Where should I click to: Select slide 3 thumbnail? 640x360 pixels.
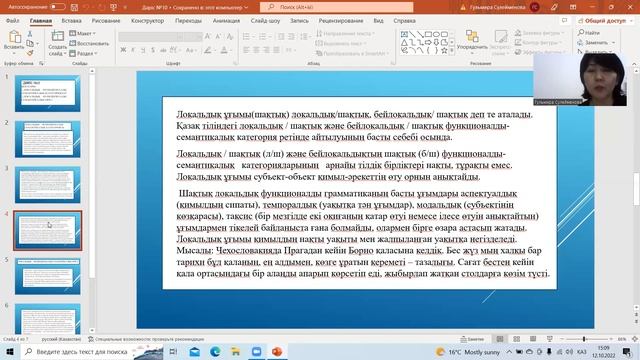[x=48, y=184]
